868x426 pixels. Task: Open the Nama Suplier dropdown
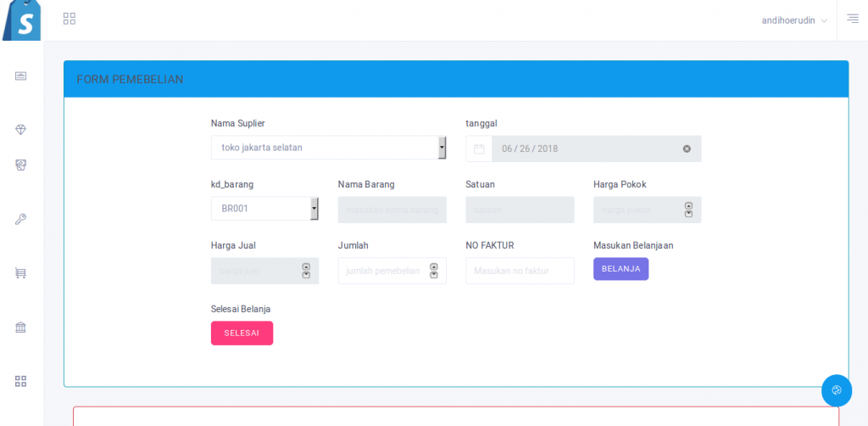pos(328,148)
